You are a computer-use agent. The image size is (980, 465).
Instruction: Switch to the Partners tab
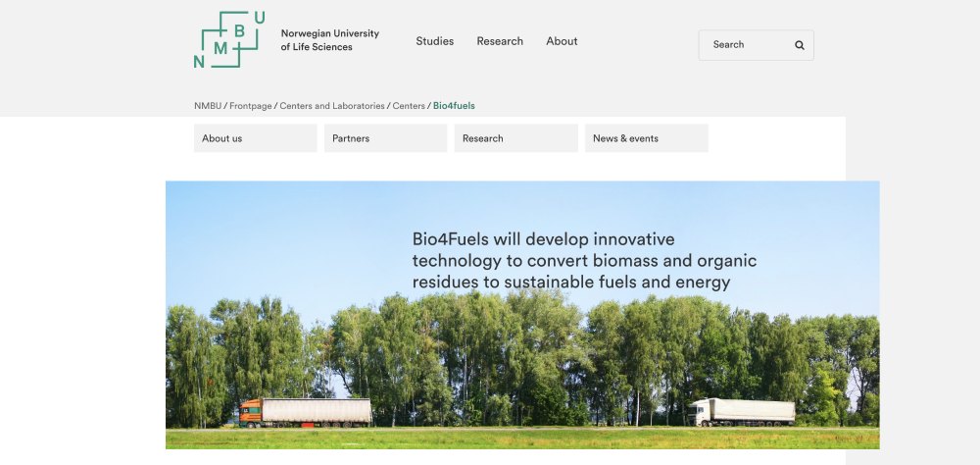coord(385,138)
